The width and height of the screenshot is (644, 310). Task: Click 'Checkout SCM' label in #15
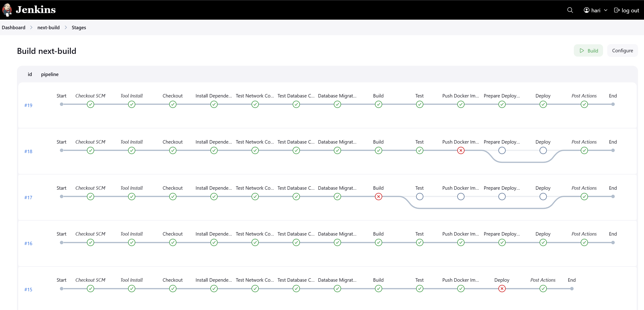(90, 280)
